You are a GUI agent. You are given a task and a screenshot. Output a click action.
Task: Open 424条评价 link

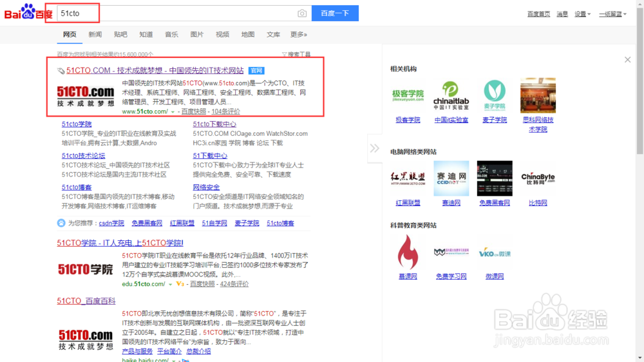click(x=234, y=284)
